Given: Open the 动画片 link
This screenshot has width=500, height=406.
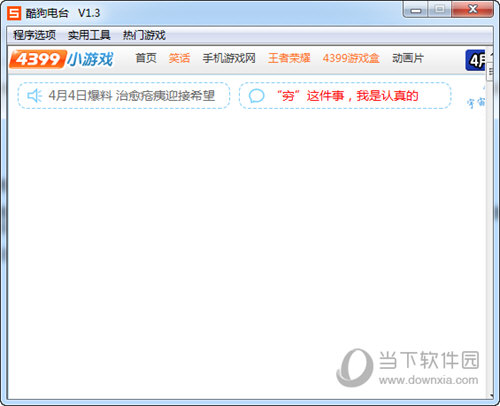Looking at the screenshot, I should pyautogui.click(x=408, y=58).
